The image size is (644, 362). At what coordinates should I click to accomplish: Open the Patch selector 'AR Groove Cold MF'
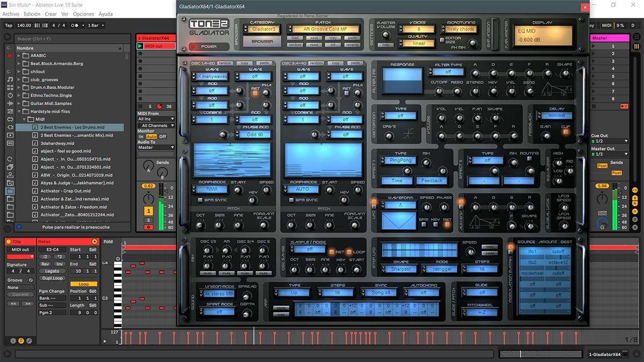(323, 29)
